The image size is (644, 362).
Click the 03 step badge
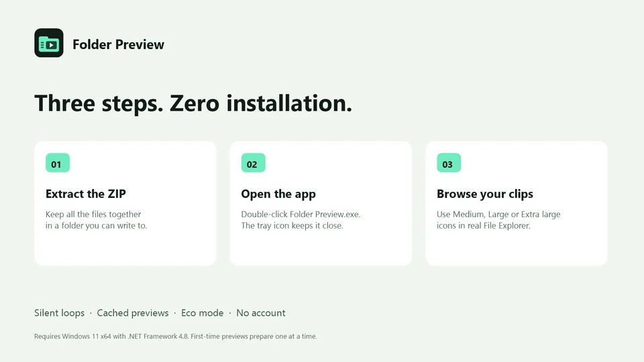[x=449, y=163]
